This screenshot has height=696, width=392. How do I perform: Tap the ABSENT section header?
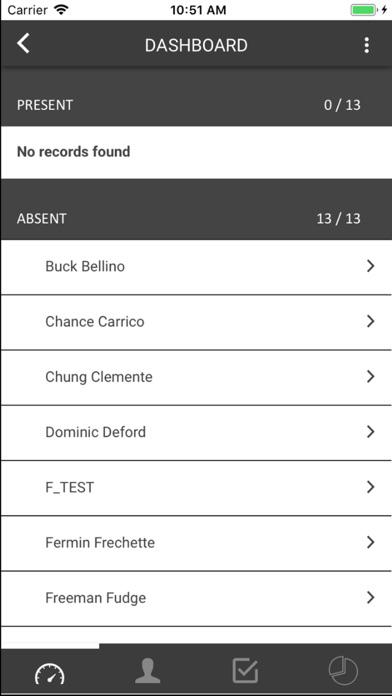(196, 218)
